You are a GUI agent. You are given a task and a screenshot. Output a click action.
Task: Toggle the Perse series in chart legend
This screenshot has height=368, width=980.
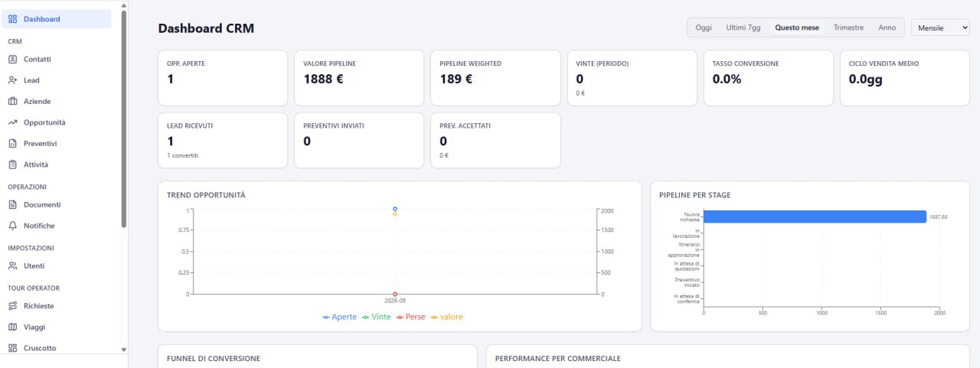click(x=411, y=317)
